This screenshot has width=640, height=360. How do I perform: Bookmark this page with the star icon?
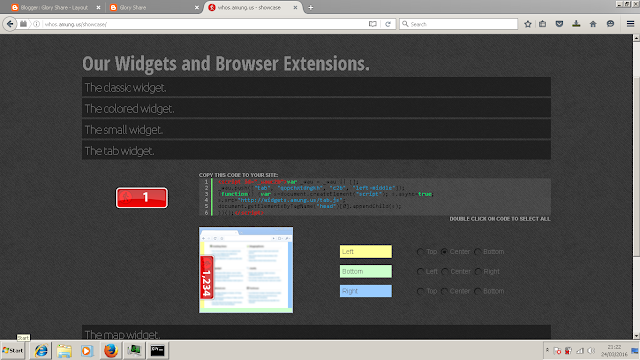[x=528, y=24]
